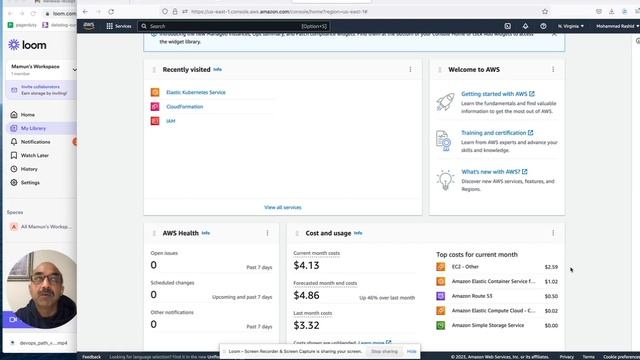Open the notifications bell in AWS header
The width and height of the screenshot is (640, 360).
click(525, 26)
